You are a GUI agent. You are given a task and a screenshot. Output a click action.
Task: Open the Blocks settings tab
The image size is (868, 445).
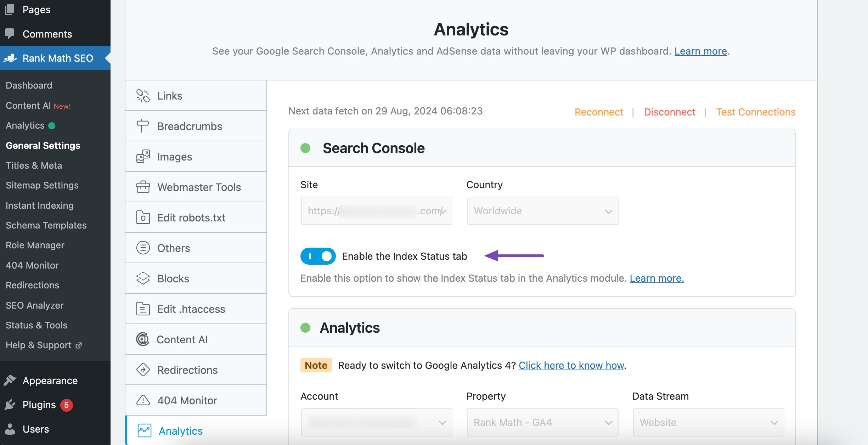tap(196, 278)
